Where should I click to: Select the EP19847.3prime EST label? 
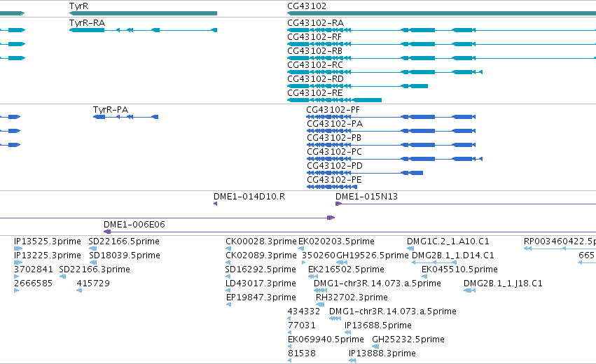pyautogui.click(x=261, y=297)
